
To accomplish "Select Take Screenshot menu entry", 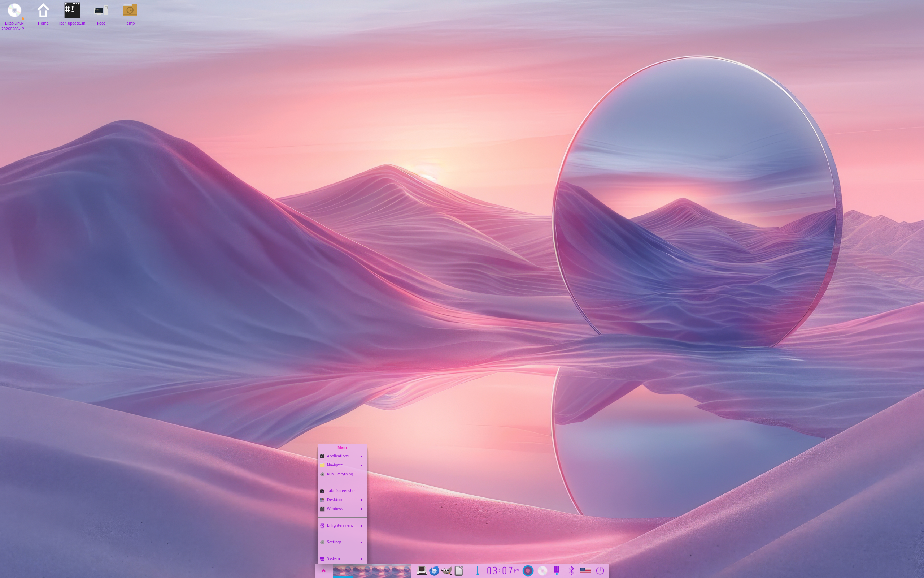I will point(342,491).
